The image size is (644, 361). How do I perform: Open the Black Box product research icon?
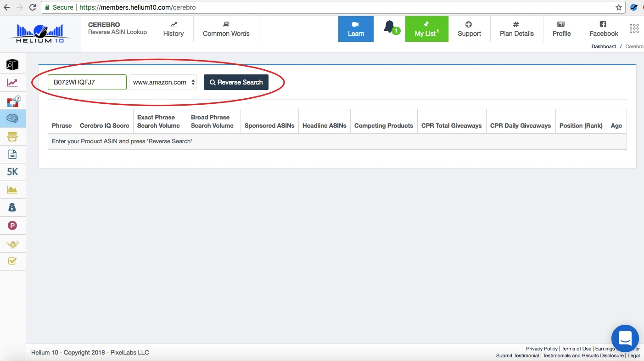tap(12, 65)
